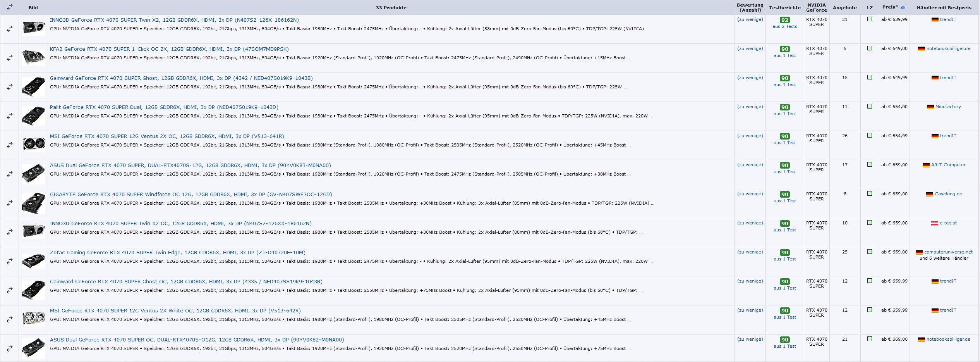Click ARLT Computer merchant link
This screenshot has height=362, width=980.
948,165
